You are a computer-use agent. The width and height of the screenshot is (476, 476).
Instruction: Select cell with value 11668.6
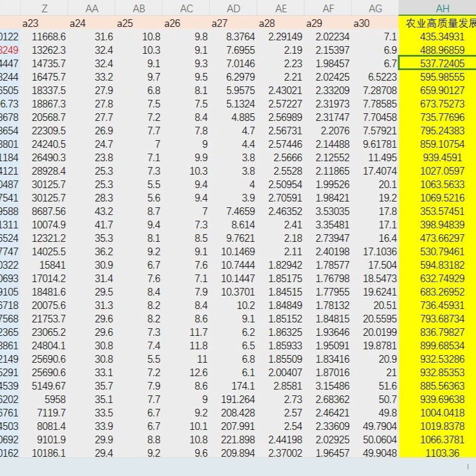44,37
